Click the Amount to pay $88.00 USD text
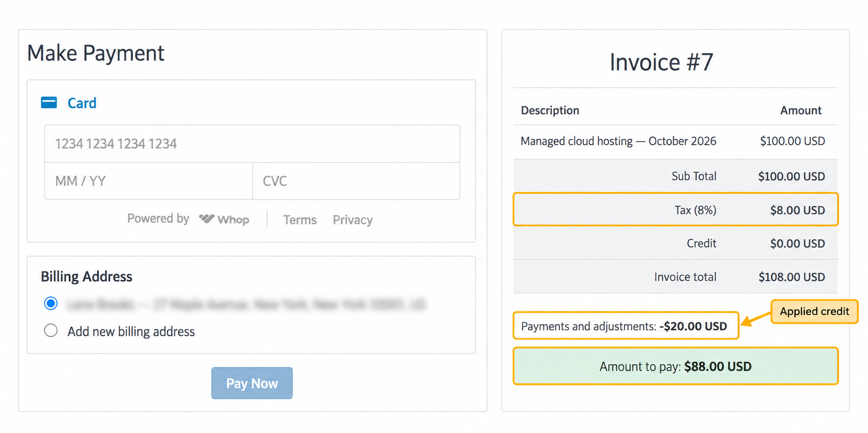868x433 pixels. pyautogui.click(x=675, y=367)
